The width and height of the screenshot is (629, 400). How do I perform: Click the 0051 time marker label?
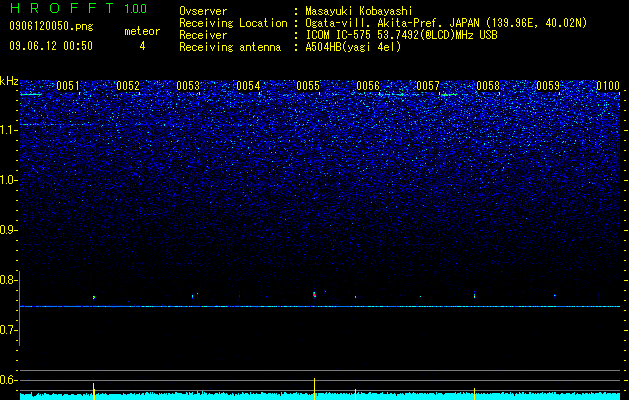click(68, 86)
